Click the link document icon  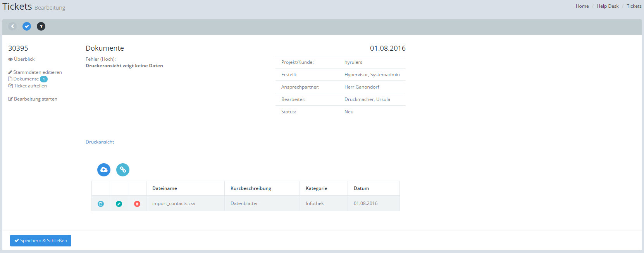[123, 170]
